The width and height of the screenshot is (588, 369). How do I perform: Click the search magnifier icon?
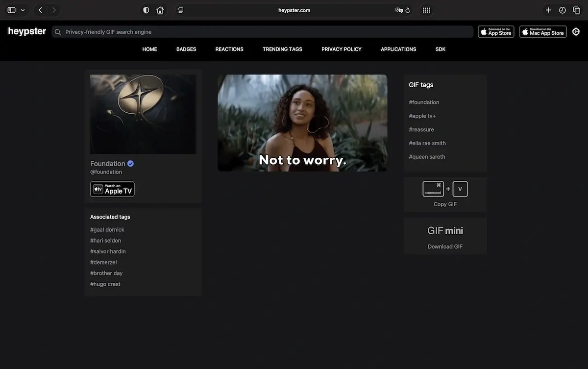pos(57,31)
